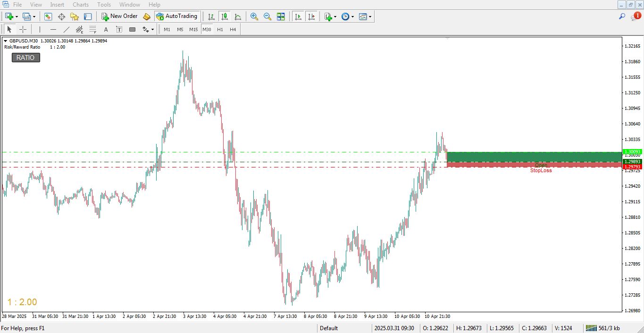Toggle the chart auto scroll option
Viewport: 644px width, 333px height.
(x=298, y=17)
